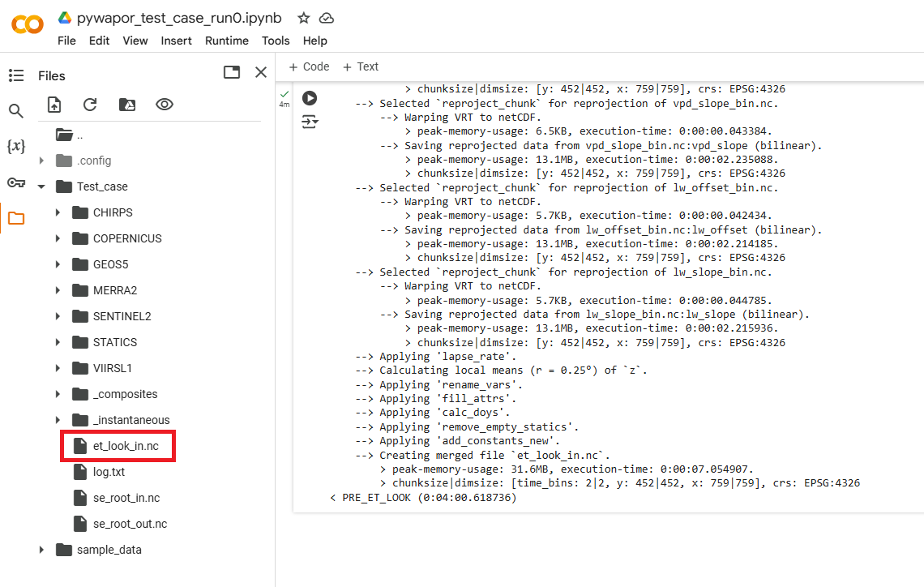
Task: Star the notebook title
Action: 303,18
